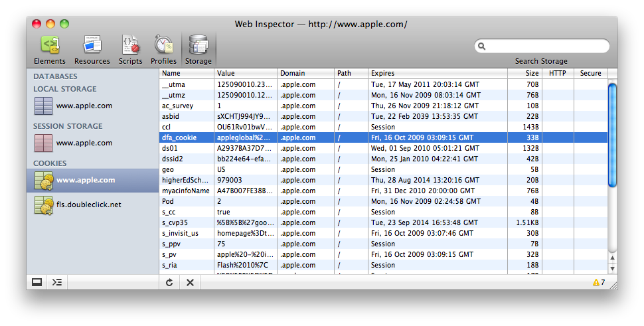Viewport: 644px width, 326px height.
Task: Show the console with the bottom icon
Action: tap(57, 282)
